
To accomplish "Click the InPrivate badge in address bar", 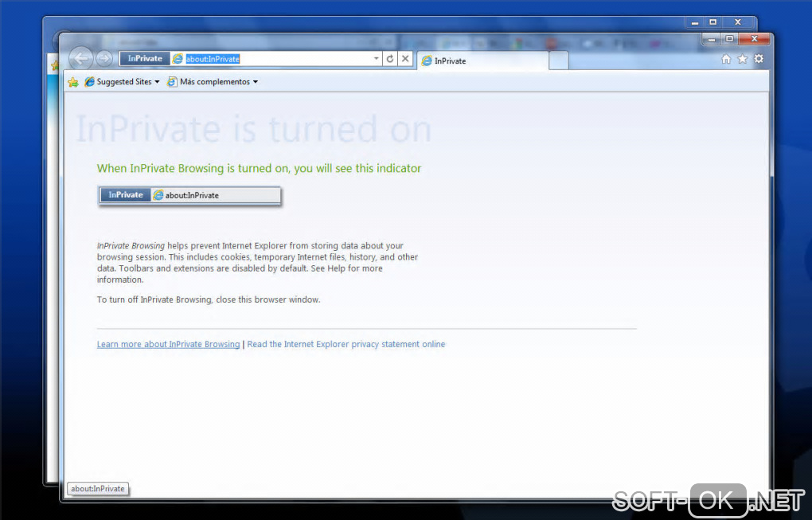I will click(x=145, y=58).
